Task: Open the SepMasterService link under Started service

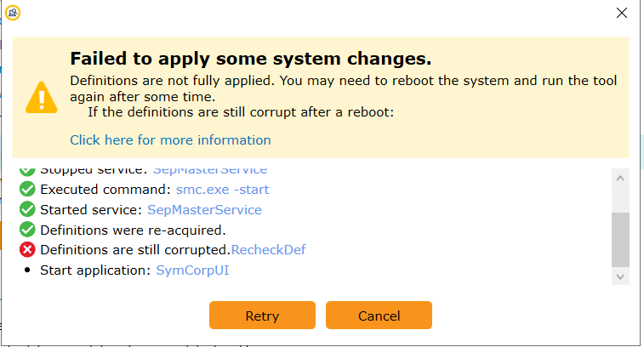Action: pos(204,209)
